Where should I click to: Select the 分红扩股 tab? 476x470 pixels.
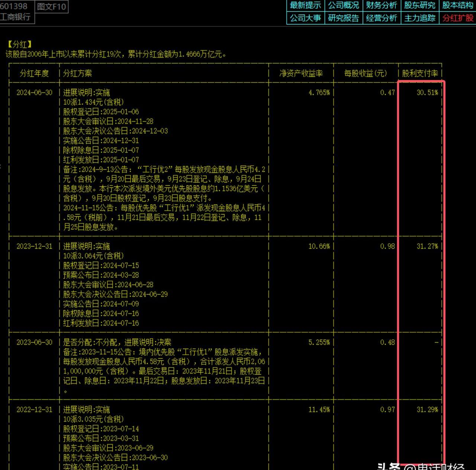(457, 18)
